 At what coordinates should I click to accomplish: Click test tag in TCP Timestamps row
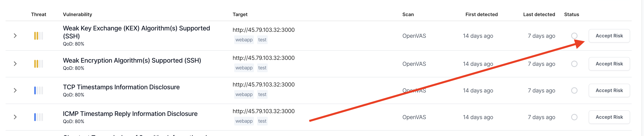pyautogui.click(x=262, y=94)
